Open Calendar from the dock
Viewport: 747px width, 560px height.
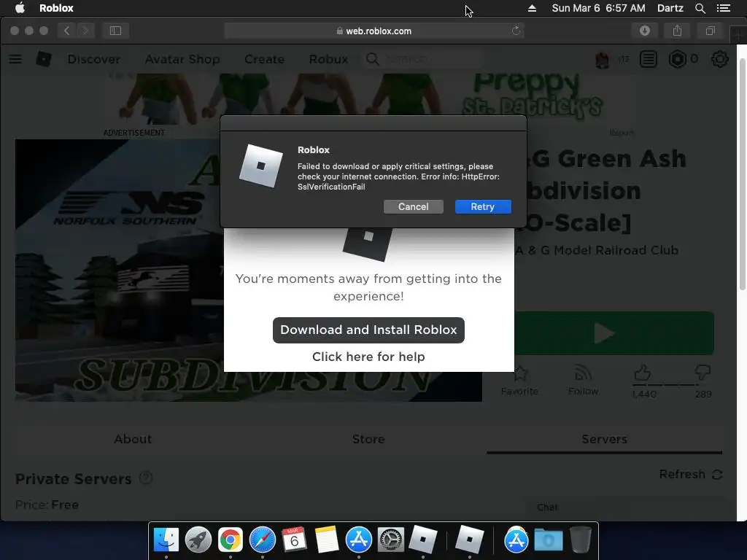click(295, 540)
